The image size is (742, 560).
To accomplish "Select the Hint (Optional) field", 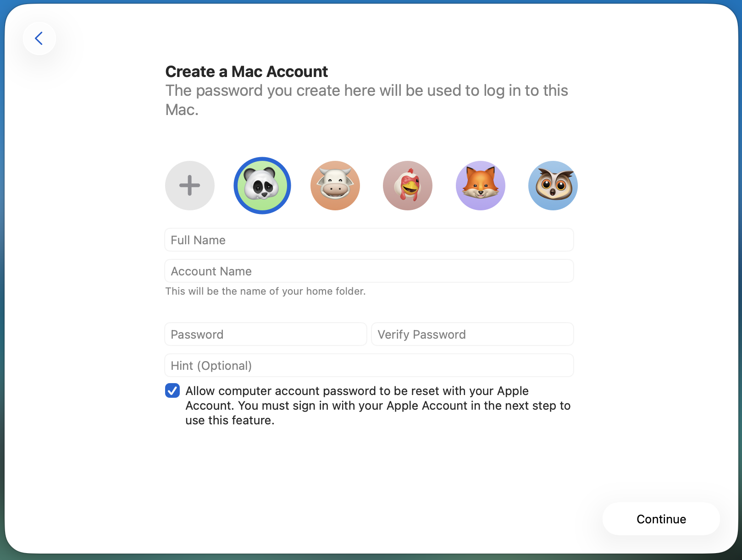I will pos(369,365).
